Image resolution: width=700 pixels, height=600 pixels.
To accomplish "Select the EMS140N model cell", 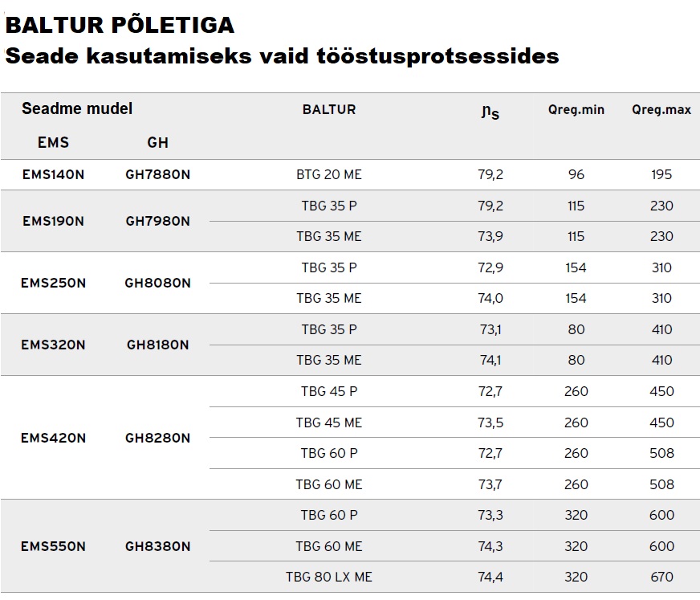I will [x=53, y=174].
